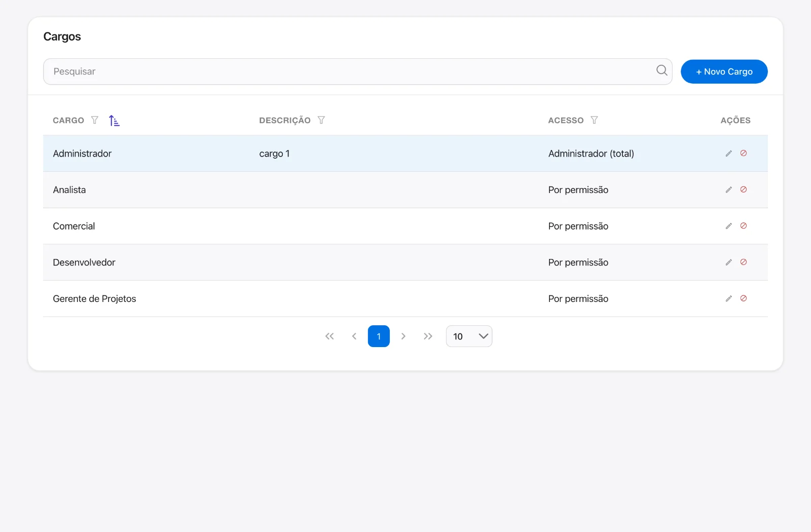Click the edit pencil for Administrador row
Screen dimensions: 811x532
click(x=728, y=154)
